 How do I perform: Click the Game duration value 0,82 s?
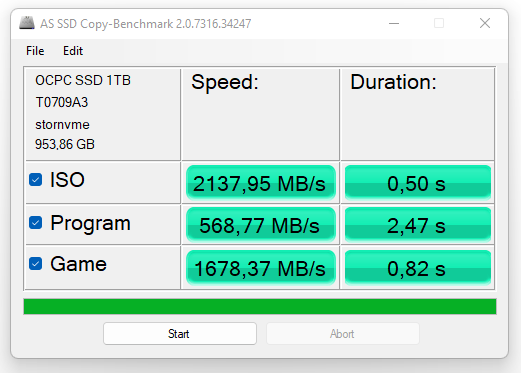(418, 268)
